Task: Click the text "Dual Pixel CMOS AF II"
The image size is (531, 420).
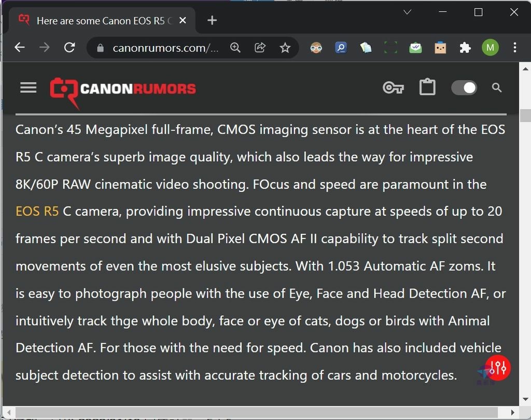Action: point(251,239)
